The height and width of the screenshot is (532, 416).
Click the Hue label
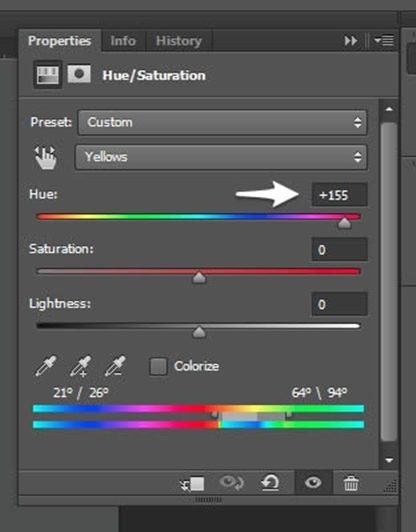pyautogui.click(x=43, y=194)
